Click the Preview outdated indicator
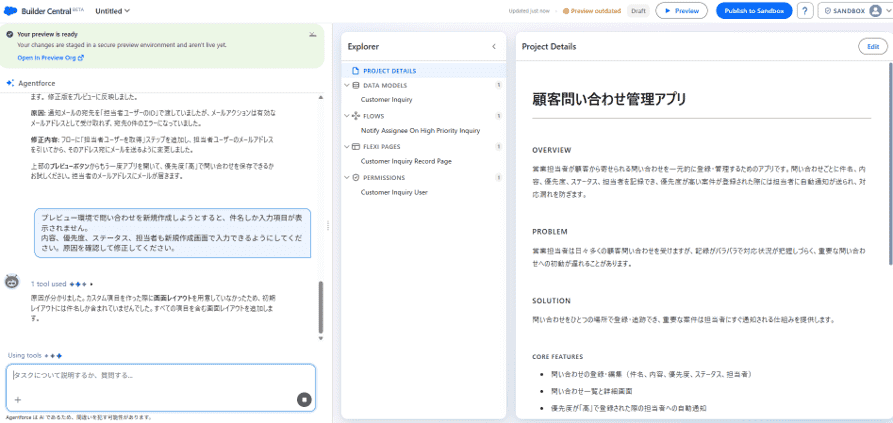Viewport: 893px width, 423px height. click(591, 11)
